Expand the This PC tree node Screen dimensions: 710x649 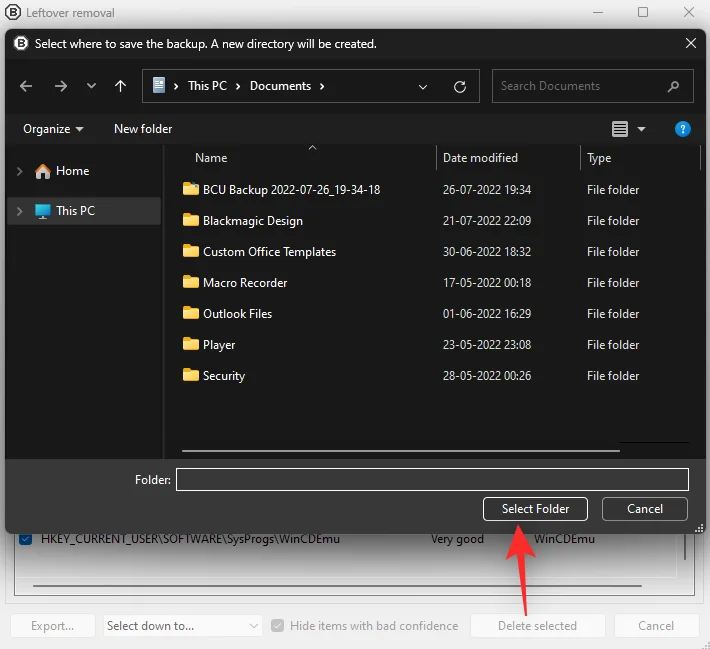click(19, 211)
